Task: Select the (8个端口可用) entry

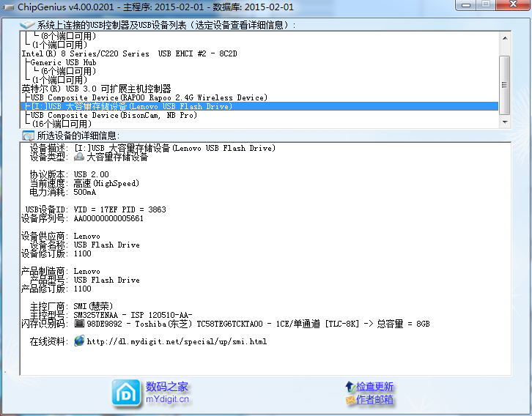Action: click(69, 36)
